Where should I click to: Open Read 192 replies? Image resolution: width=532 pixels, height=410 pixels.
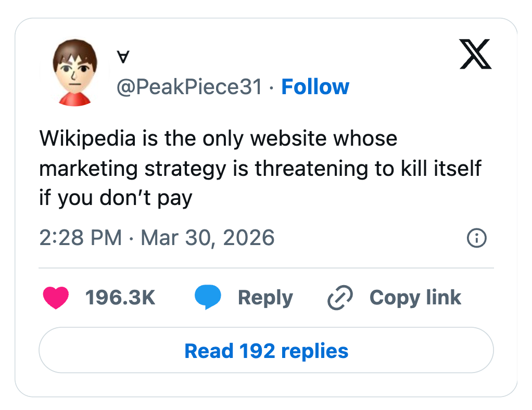click(265, 351)
